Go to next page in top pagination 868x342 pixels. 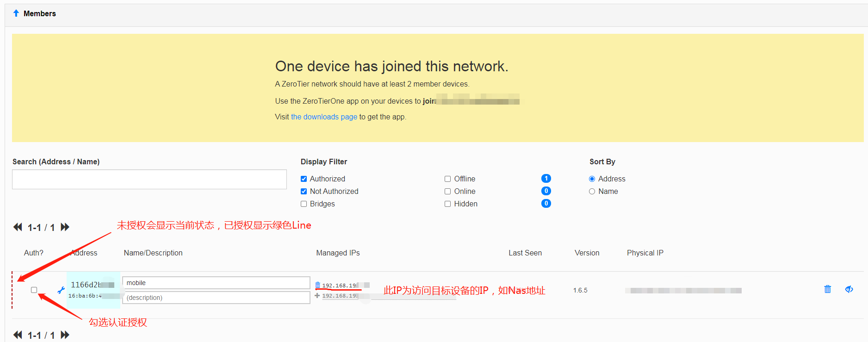click(65, 227)
